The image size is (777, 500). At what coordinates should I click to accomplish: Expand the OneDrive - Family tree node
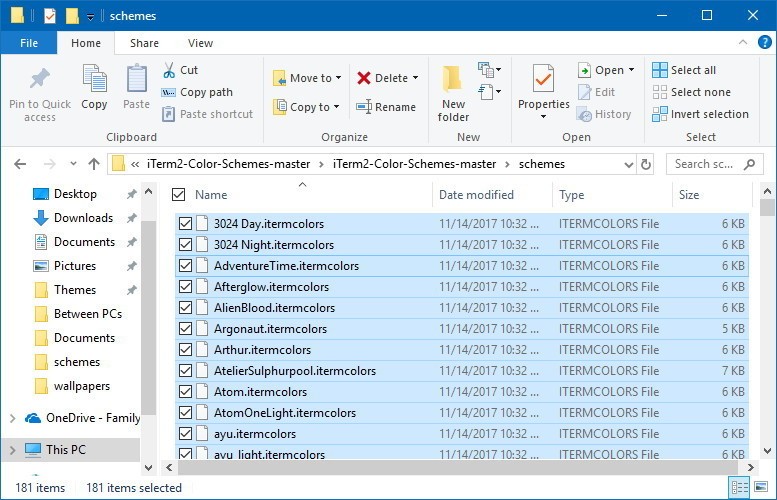tap(12, 418)
